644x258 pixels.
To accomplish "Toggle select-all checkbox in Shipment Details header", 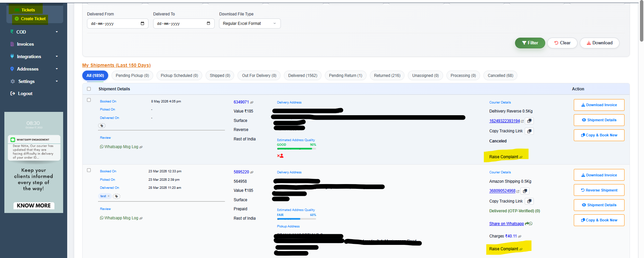I will [x=89, y=89].
